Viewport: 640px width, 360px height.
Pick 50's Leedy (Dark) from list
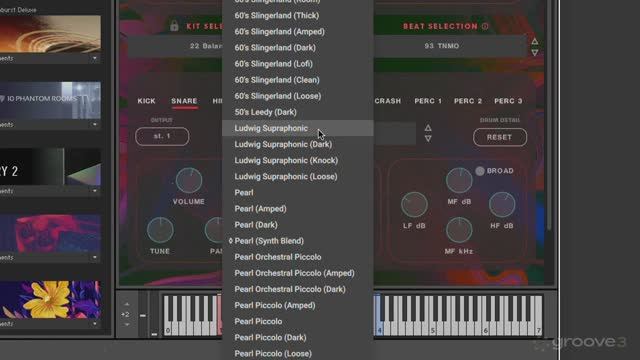tap(298, 112)
